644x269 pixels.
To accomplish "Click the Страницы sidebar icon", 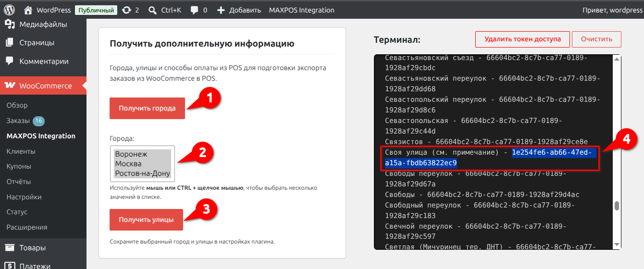I will pyautogui.click(x=10, y=42).
